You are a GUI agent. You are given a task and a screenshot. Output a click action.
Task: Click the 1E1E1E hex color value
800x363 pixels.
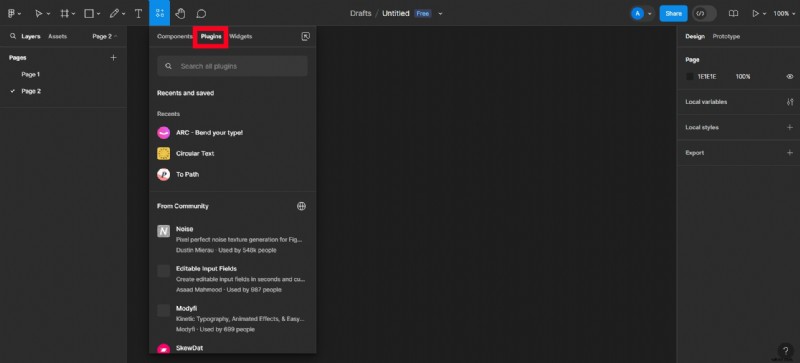[x=707, y=77]
